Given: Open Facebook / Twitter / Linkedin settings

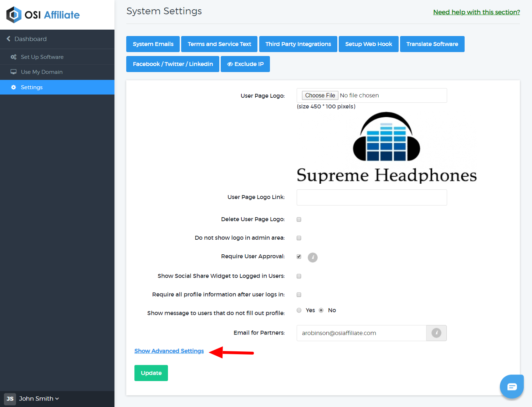Looking at the screenshot, I should pyautogui.click(x=173, y=64).
